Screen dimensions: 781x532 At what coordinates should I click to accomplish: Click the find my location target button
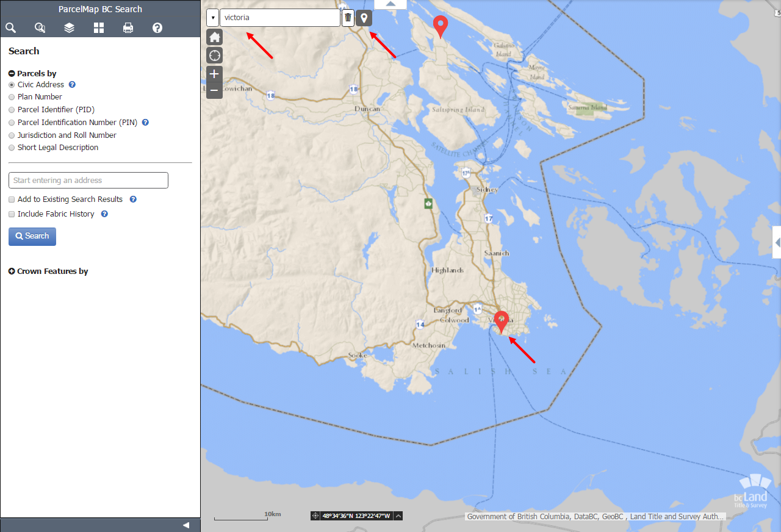214,56
